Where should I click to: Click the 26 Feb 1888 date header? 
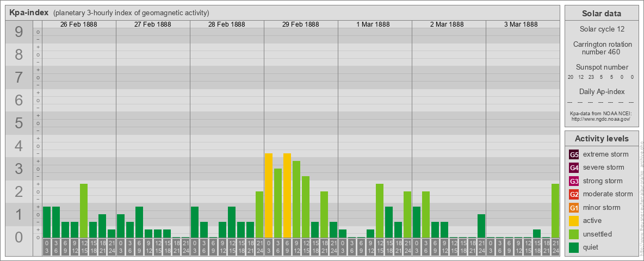point(79,24)
